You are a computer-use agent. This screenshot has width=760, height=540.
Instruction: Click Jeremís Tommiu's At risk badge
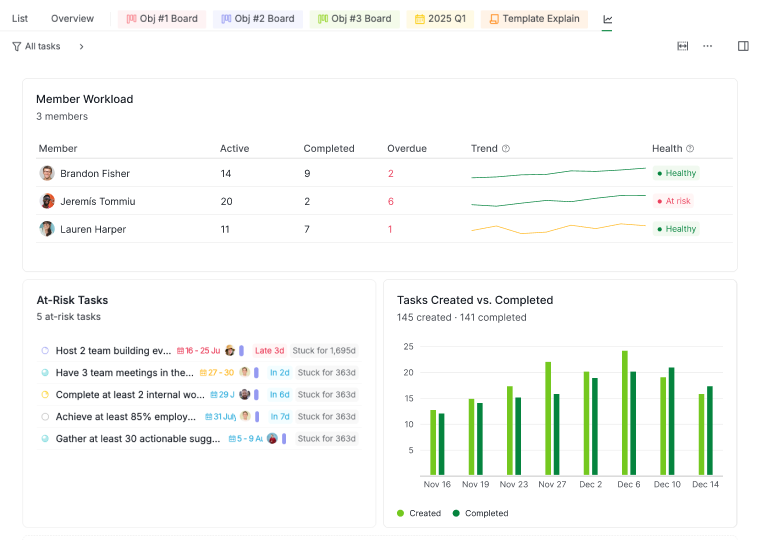point(673,201)
